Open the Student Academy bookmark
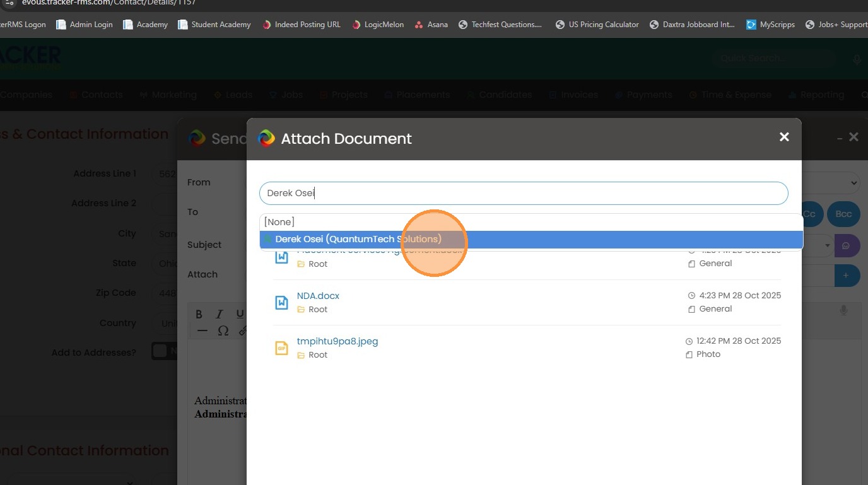868x485 pixels. (214, 25)
